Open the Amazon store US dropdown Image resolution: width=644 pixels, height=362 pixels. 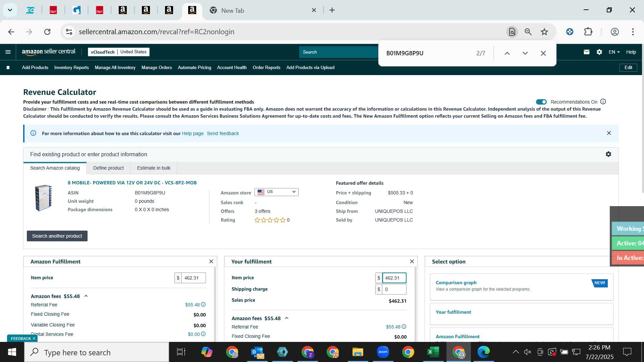coord(276,192)
